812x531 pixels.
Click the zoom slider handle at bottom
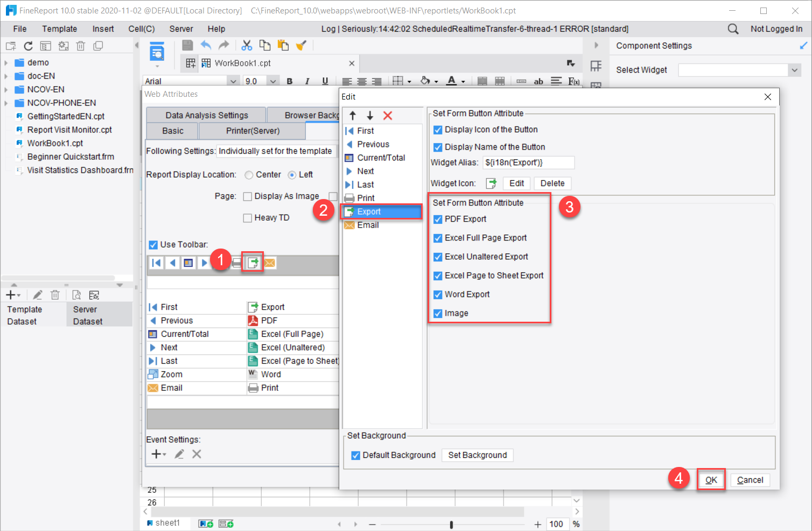click(451, 525)
